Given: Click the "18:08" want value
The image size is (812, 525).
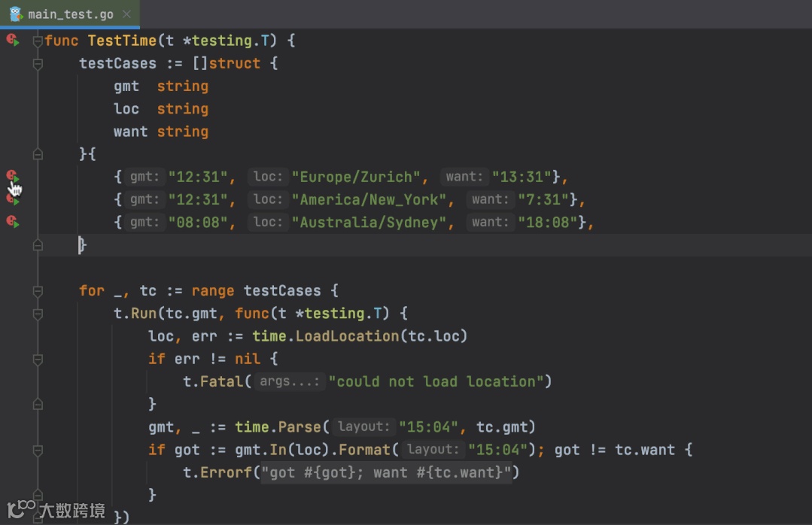Looking at the screenshot, I should point(548,223).
